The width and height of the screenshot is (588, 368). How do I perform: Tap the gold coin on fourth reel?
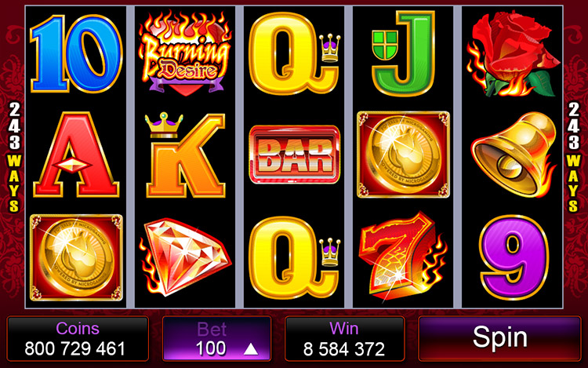pos(403,154)
